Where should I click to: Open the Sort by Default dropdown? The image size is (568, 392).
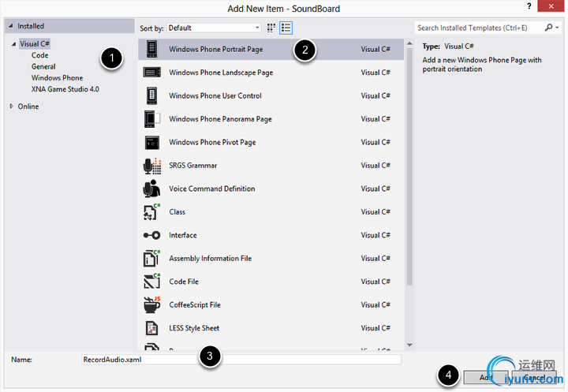click(x=214, y=28)
